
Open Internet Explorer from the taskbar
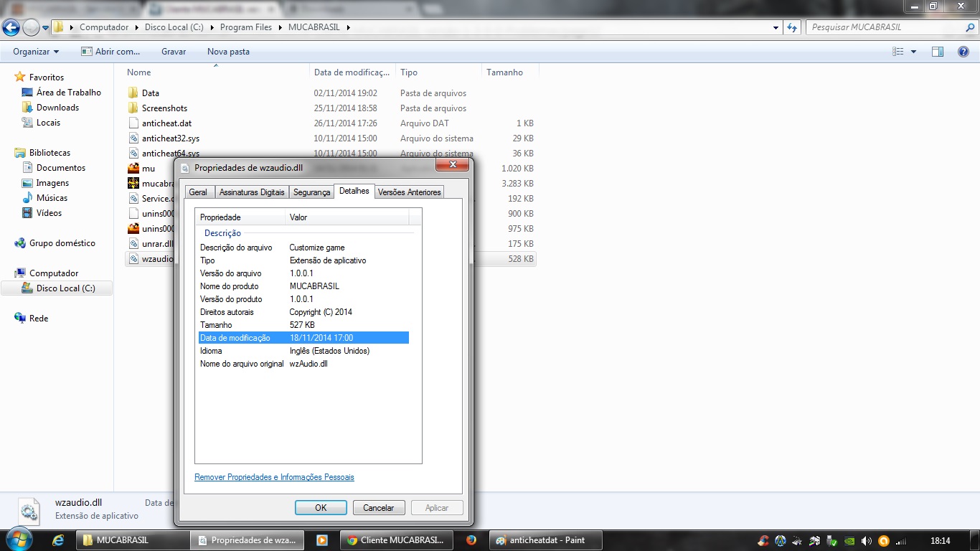(x=59, y=540)
